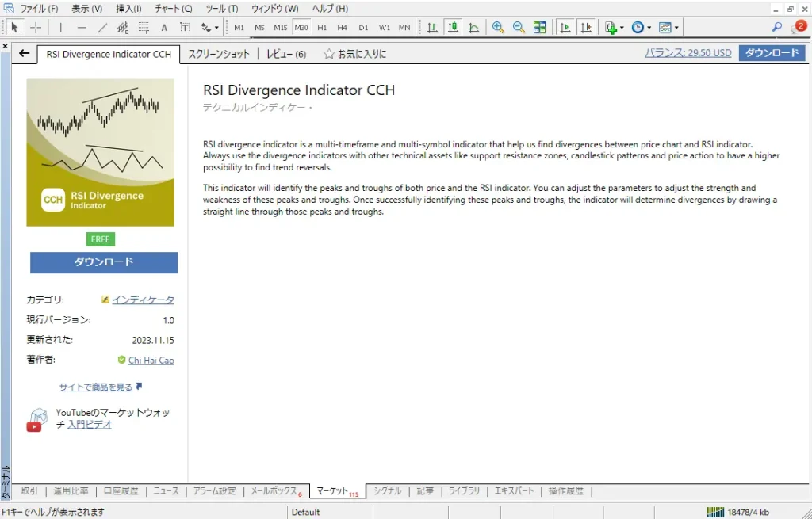Switch to H1 timeframe
The height and width of the screenshot is (519, 812).
(322, 28)
